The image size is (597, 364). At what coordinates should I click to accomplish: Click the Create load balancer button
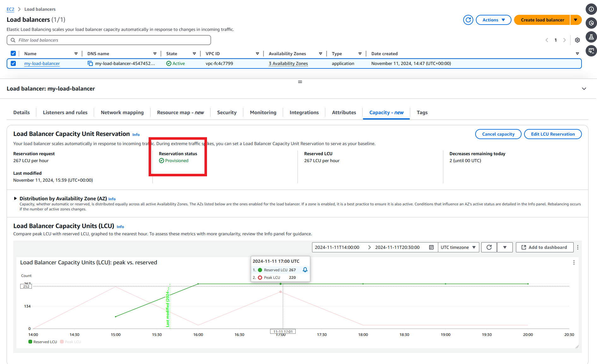[542, 20]
